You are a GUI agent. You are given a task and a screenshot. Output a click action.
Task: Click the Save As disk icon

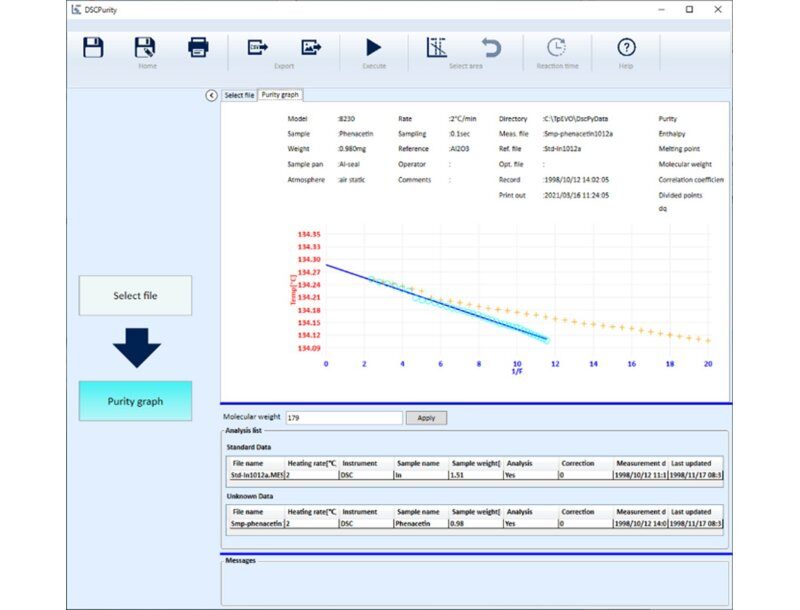[145, 47]
